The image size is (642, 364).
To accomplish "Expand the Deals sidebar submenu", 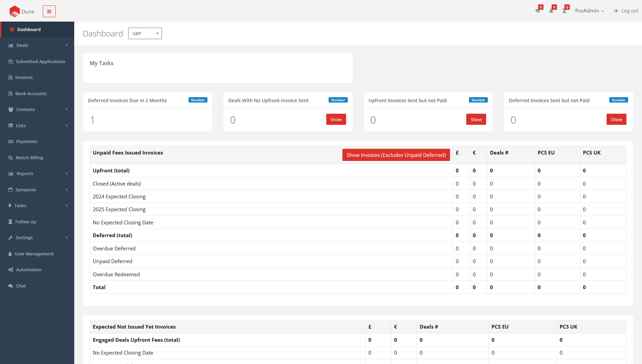I will coord(37,45).
